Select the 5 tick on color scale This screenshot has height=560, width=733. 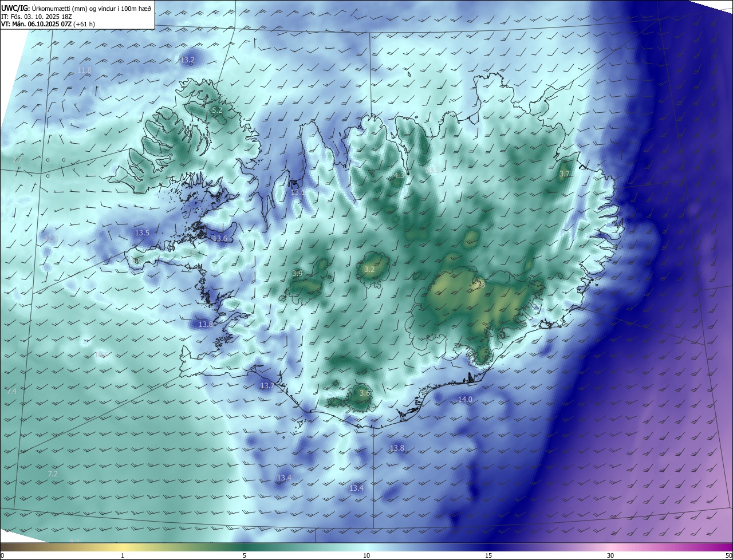[x=245, y=555]
